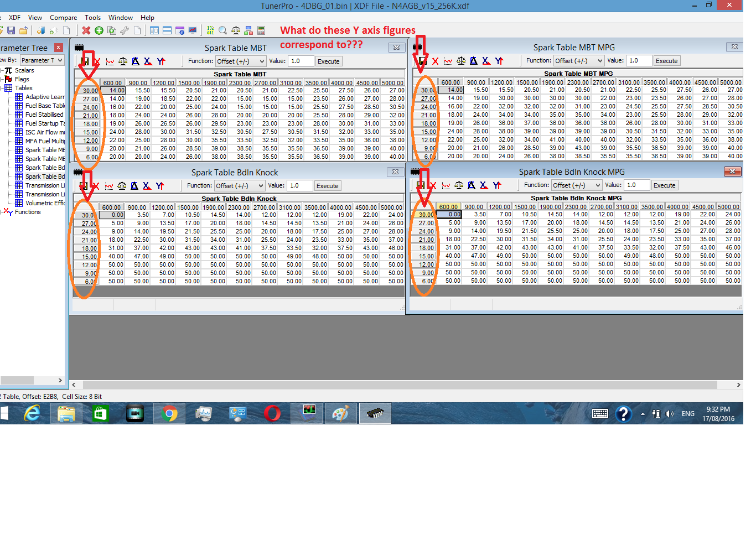The image size is (756, 540).
Task: Click the red X delete icon in main toolbar
Action: click(x=86, y=30)
